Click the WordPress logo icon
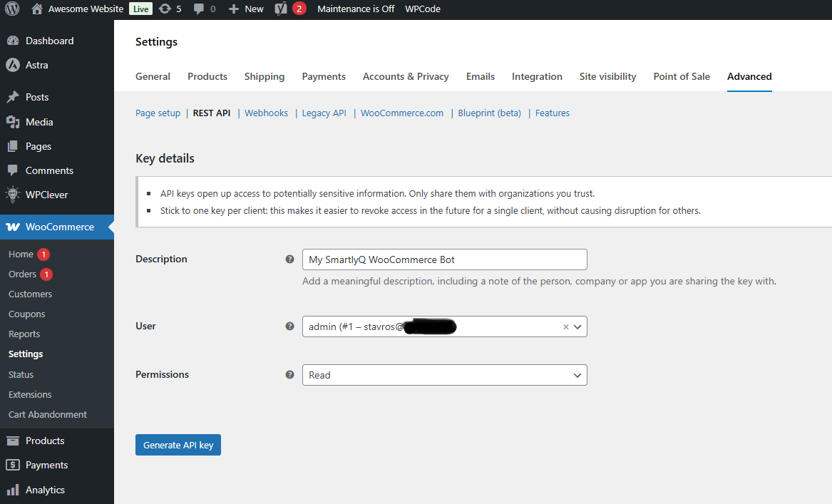832x504 pixels. coord(12,9)
